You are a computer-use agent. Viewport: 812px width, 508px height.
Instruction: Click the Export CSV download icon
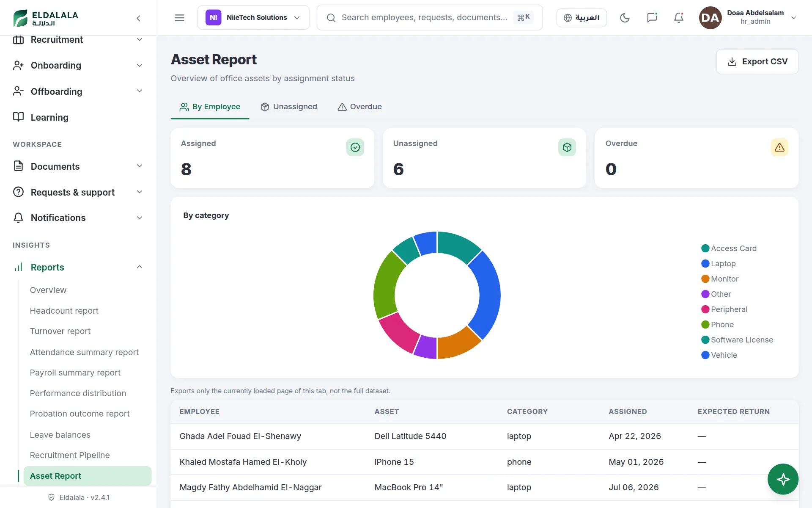(x=732, y=62)
